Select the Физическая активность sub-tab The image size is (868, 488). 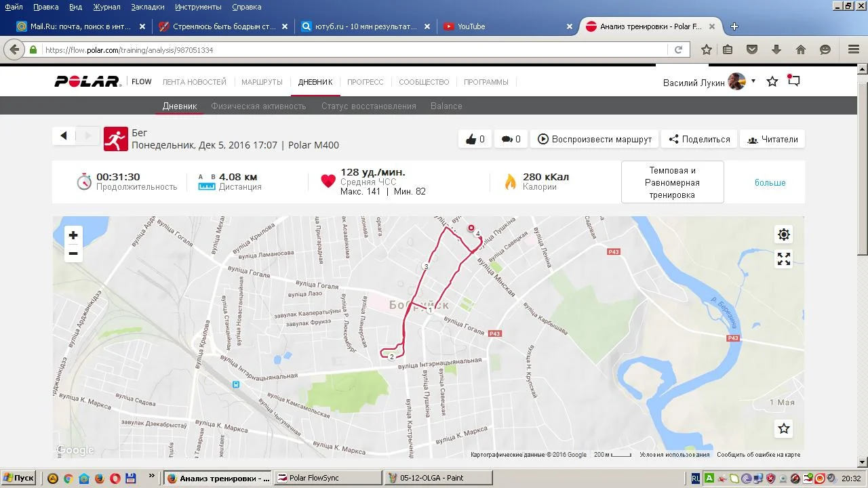click(258, 106)
